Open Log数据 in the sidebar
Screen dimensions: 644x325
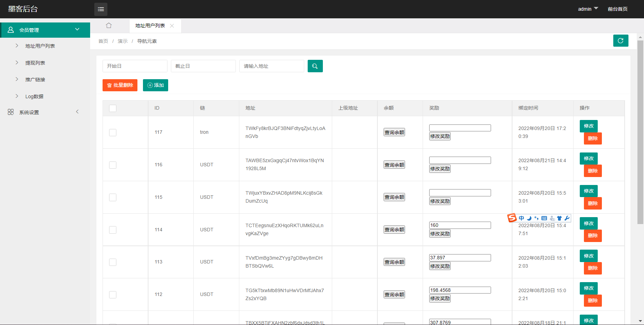[34, 96]
